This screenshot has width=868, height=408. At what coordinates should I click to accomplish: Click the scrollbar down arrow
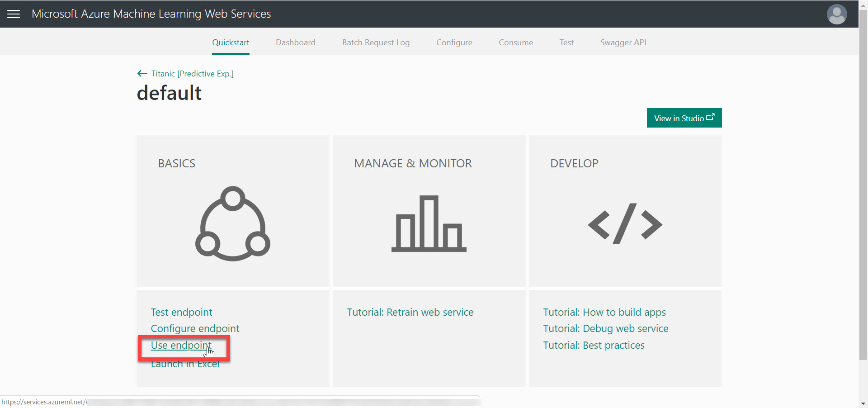click(x=863, y=403)
